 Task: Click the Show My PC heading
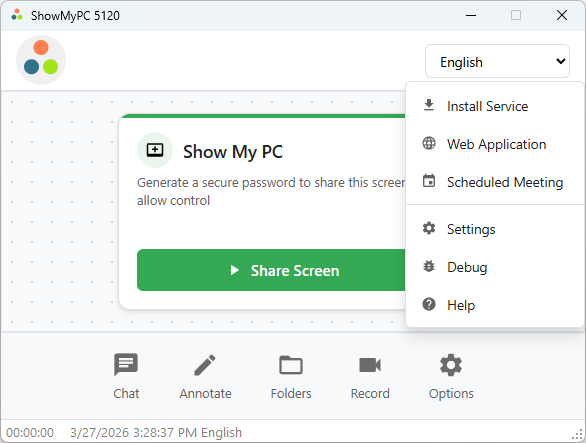(233, 152)
